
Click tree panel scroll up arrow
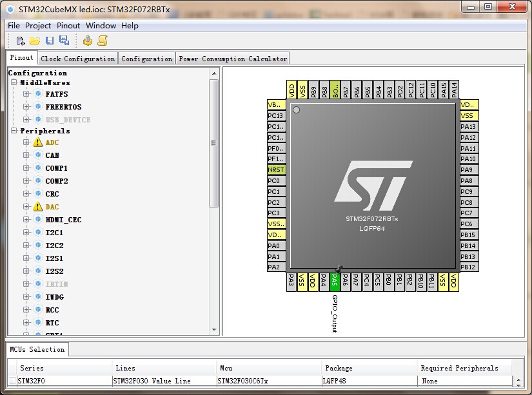click(x=213, y=73)
